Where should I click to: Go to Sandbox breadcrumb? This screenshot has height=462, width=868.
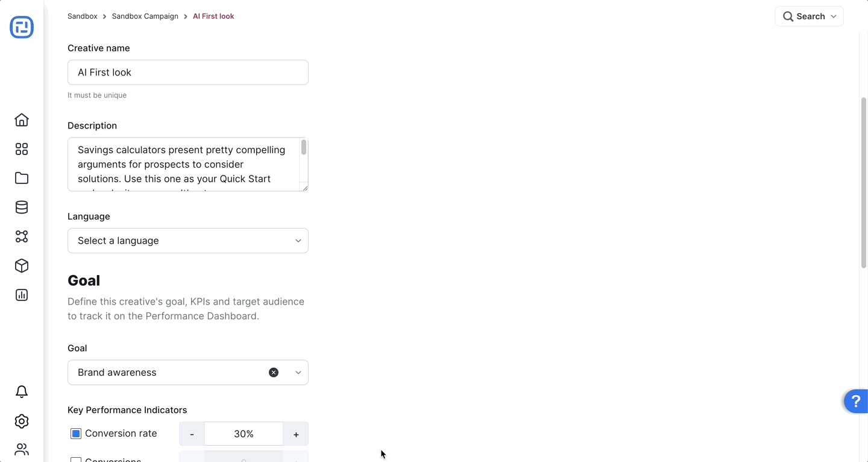82,16
